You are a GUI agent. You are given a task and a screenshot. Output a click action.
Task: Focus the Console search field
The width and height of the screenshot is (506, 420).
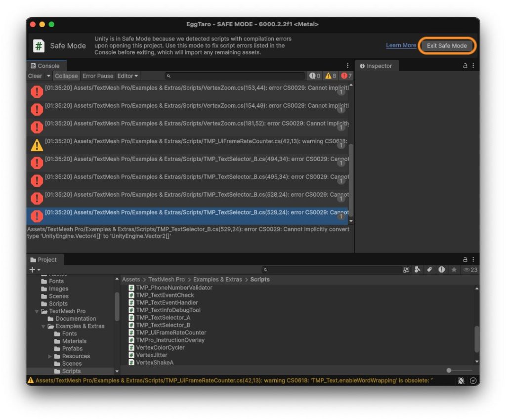(x=235, y=76)
